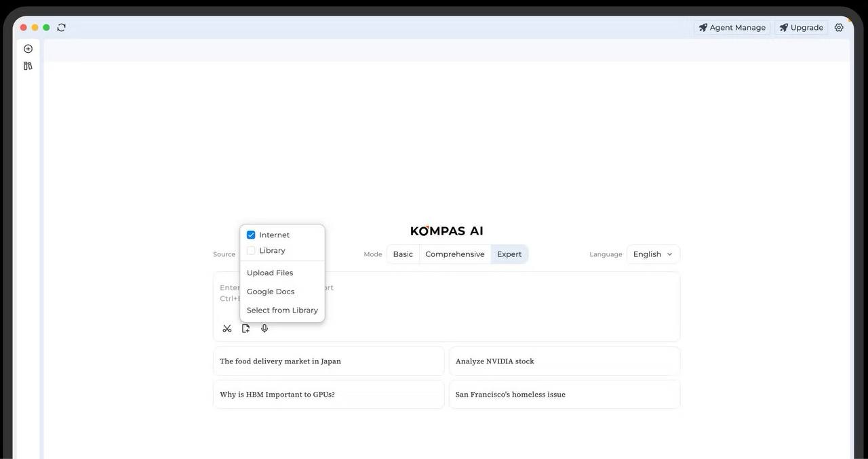
Task: Click the scissors icon below prompt box
Action: 227,329
